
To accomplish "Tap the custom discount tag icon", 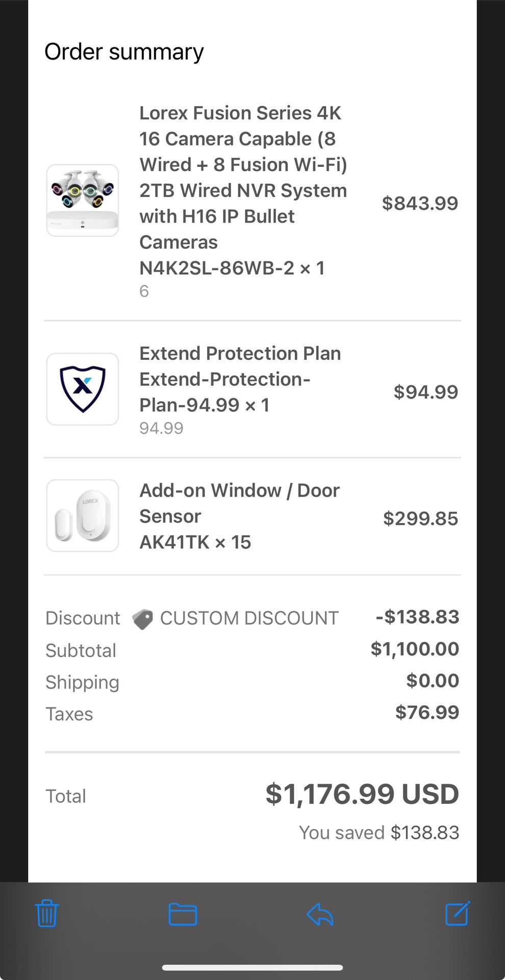I will (142, 619).
